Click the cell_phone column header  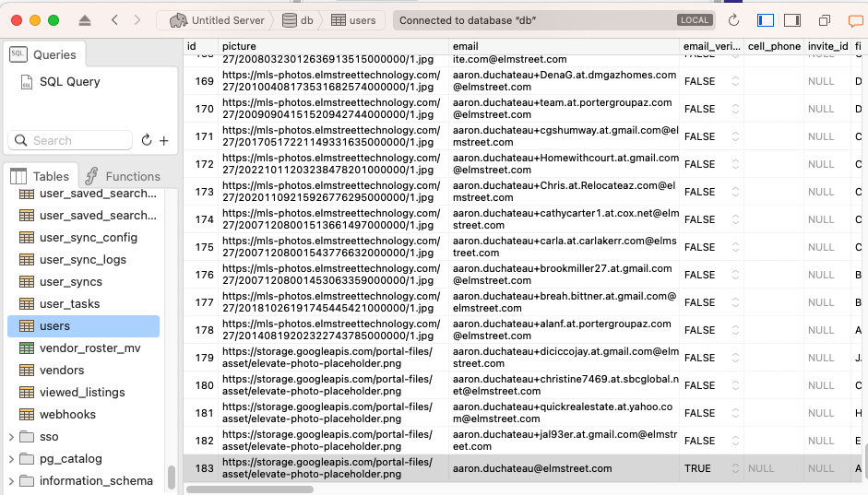[774, 46]
